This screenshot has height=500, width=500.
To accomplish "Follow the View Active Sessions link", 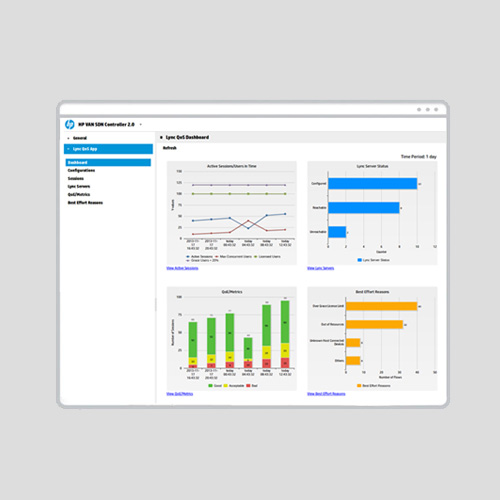I will 182,268.
